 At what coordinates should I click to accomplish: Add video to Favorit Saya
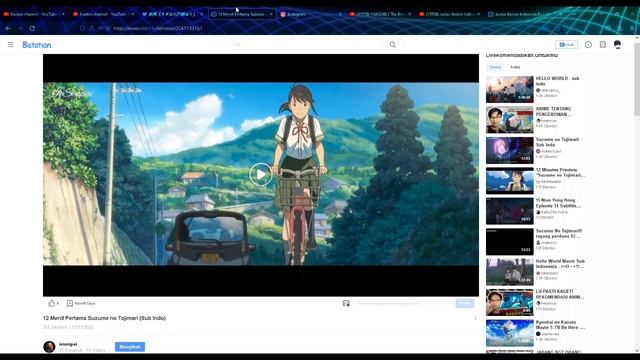[81, 303]
